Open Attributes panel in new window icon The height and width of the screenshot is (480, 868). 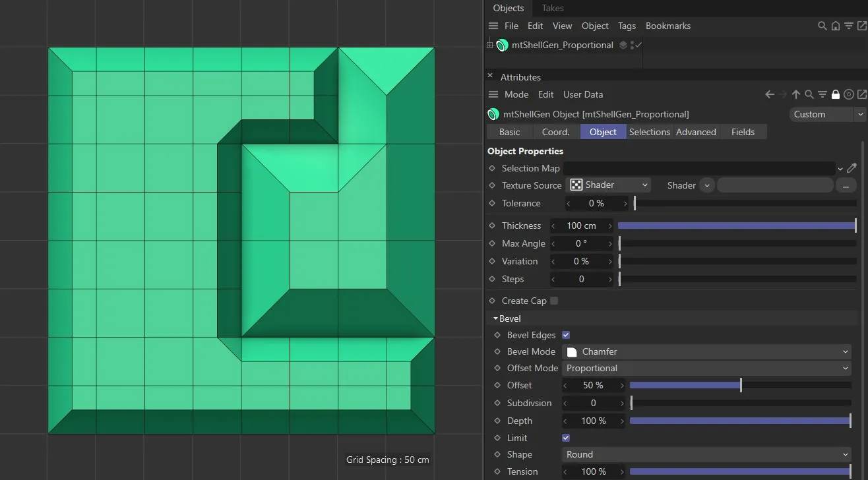[861, 94]
